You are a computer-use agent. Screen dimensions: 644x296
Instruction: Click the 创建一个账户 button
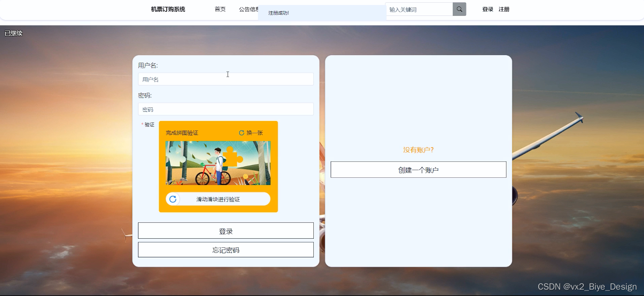(x=419, y=170)
